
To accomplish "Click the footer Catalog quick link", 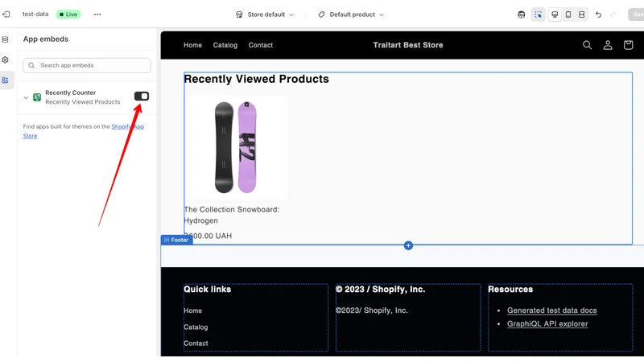I will (196, 327).
